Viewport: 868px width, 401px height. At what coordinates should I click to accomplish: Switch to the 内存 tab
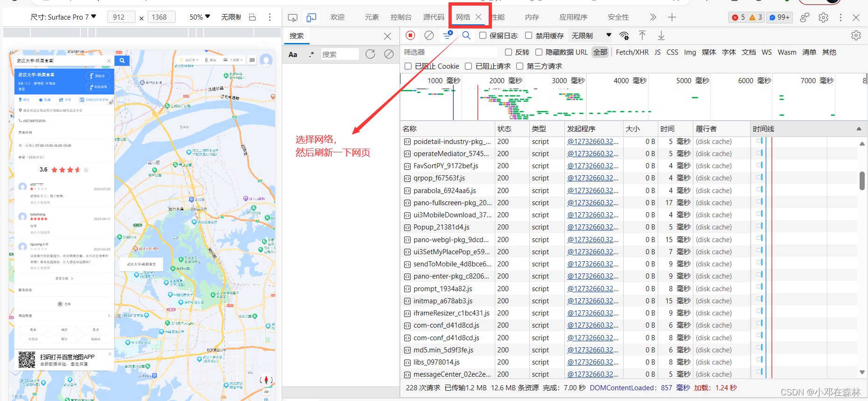532,17
